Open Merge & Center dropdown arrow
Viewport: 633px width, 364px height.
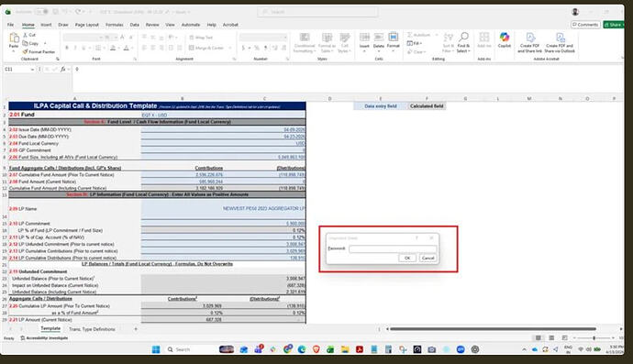coord(230,48)
